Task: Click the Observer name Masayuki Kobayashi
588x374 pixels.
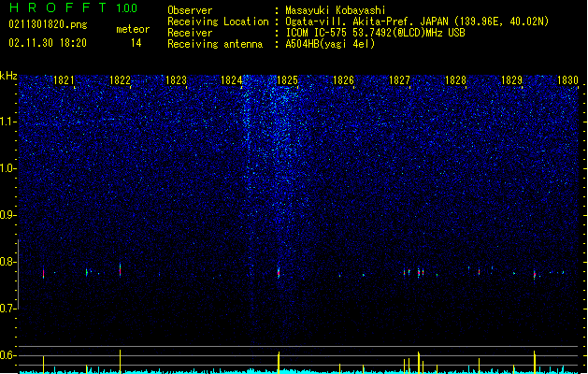Action: [336, 10]
